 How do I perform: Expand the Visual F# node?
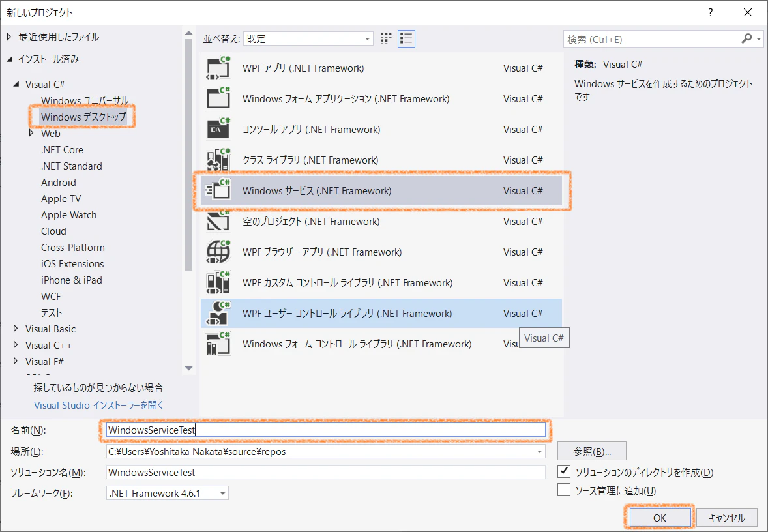click(x=16, y=361)
